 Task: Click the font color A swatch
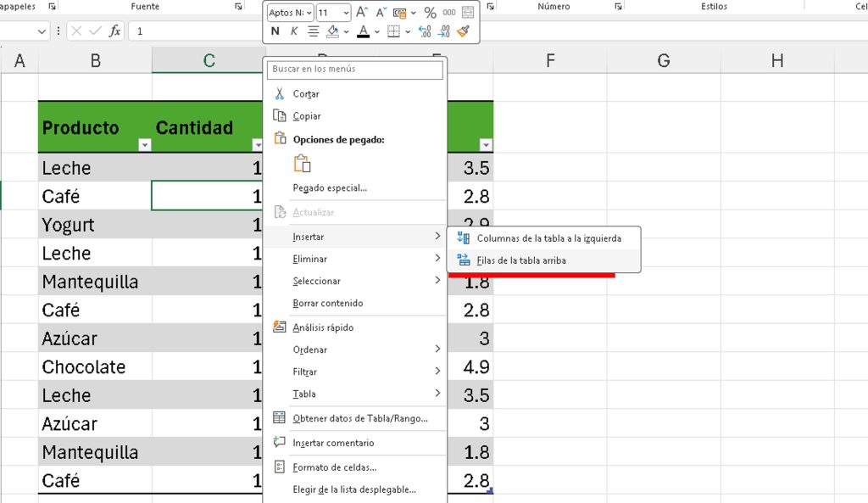[363, 31]
